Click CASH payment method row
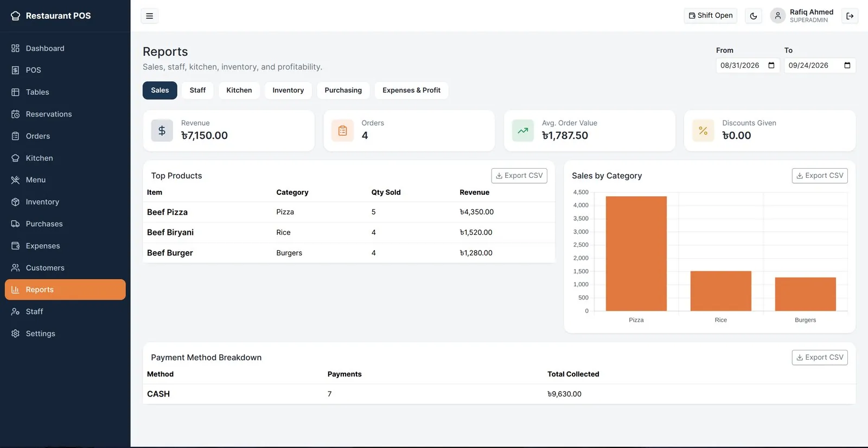The image size is (868, 448). [x=499, y=394]
